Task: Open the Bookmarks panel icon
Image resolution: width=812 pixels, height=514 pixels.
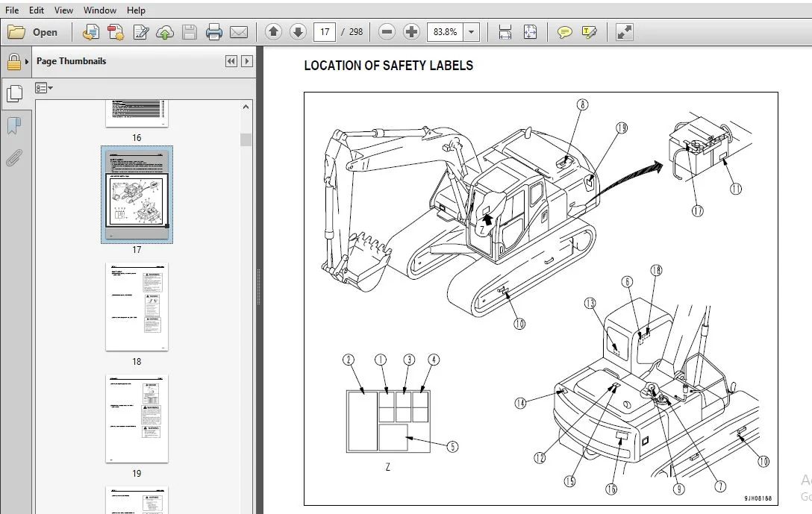Action: tap(14, 125)
